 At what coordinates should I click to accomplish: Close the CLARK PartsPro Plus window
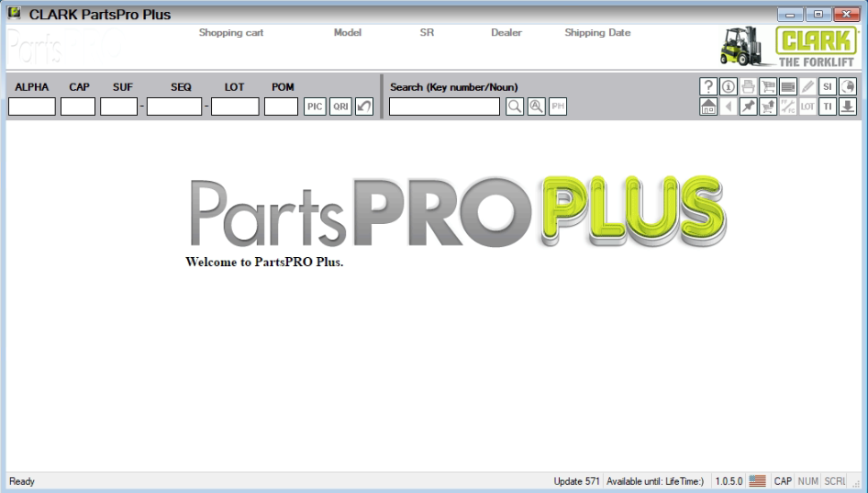tap(846, 15)
